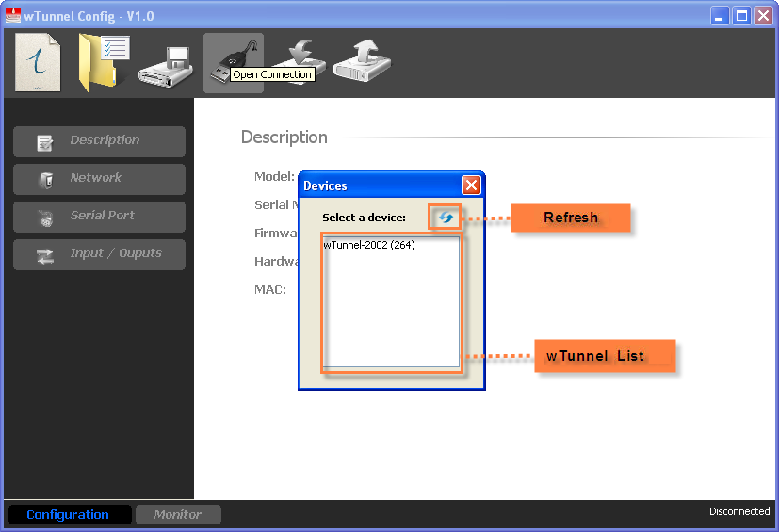
Task: Open the Input / Ouputs section
Action: (x=99, y=254)
